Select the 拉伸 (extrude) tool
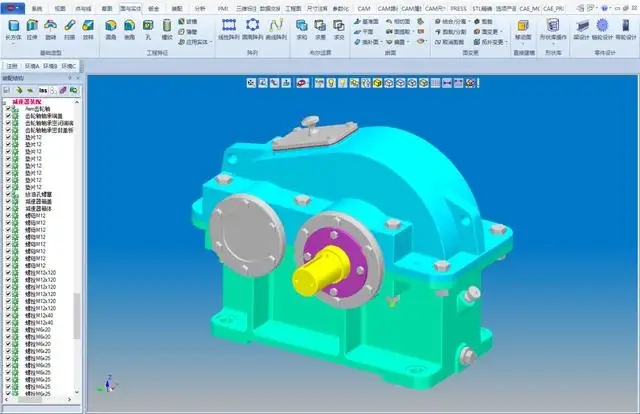The height and width of the screenshot is (414, 640). 32,29
